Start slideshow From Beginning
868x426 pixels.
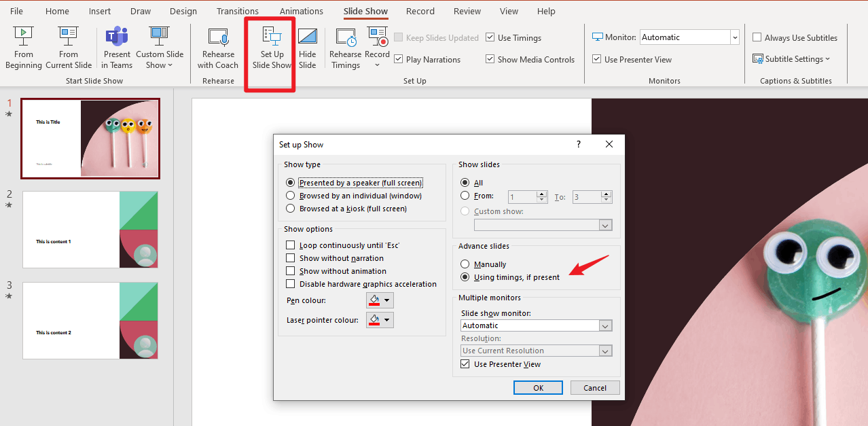[24, 48]
